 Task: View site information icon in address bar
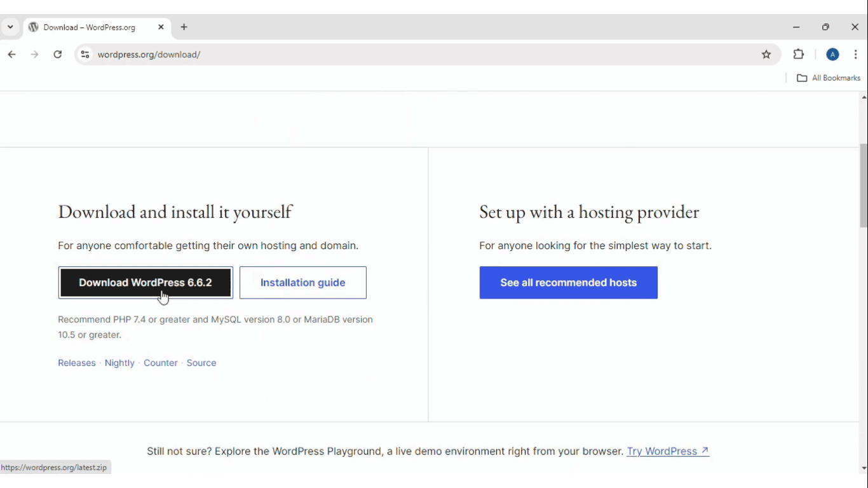[x=85, y=55]
